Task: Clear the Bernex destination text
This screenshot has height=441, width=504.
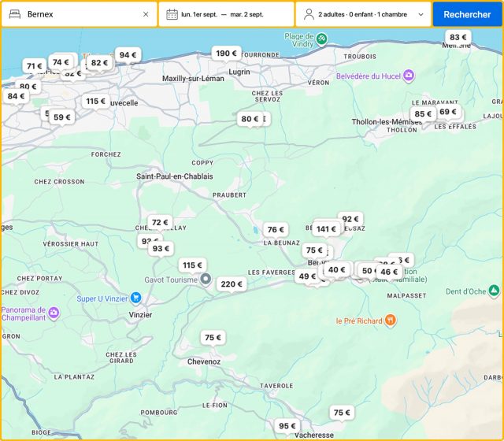Action: 146,14
